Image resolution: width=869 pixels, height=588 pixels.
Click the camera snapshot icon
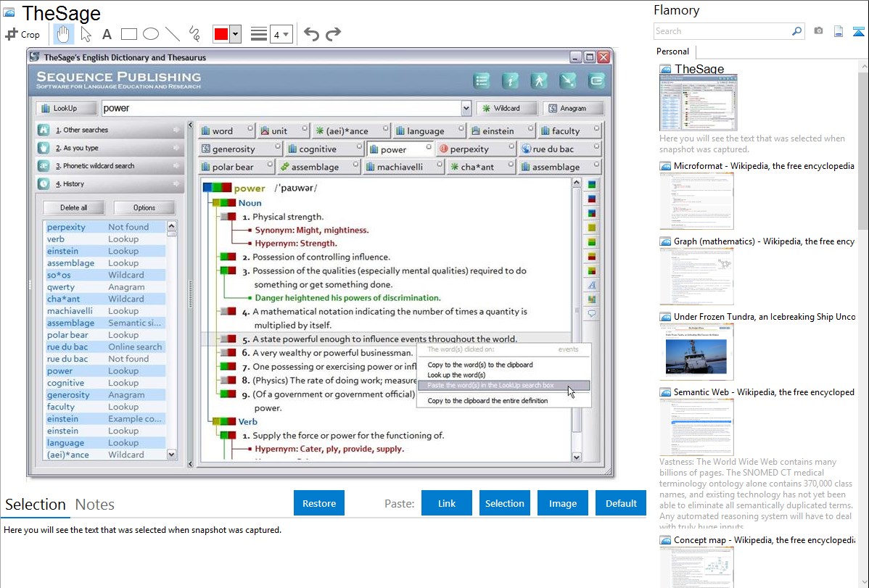pyautogui.click(x=818, y=31)
